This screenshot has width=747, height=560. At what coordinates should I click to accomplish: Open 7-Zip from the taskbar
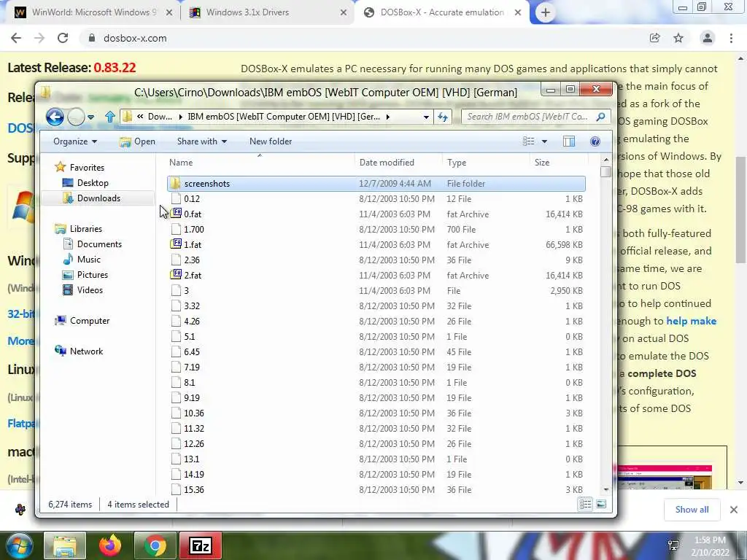click(x=200, y=545)
